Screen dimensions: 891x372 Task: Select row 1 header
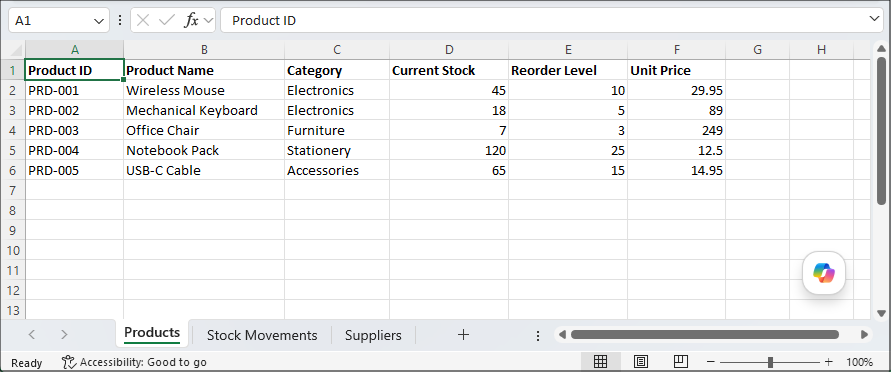[x=13, y=70]
